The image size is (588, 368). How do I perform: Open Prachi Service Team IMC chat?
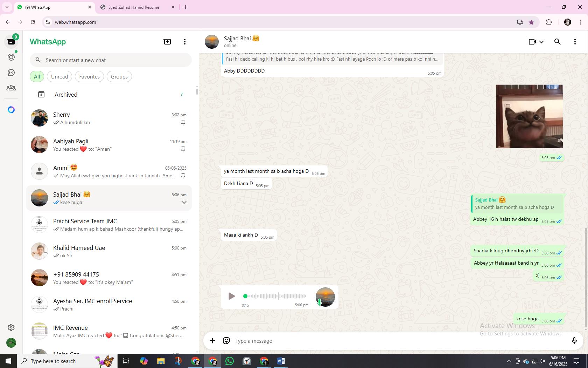(109, 225)
